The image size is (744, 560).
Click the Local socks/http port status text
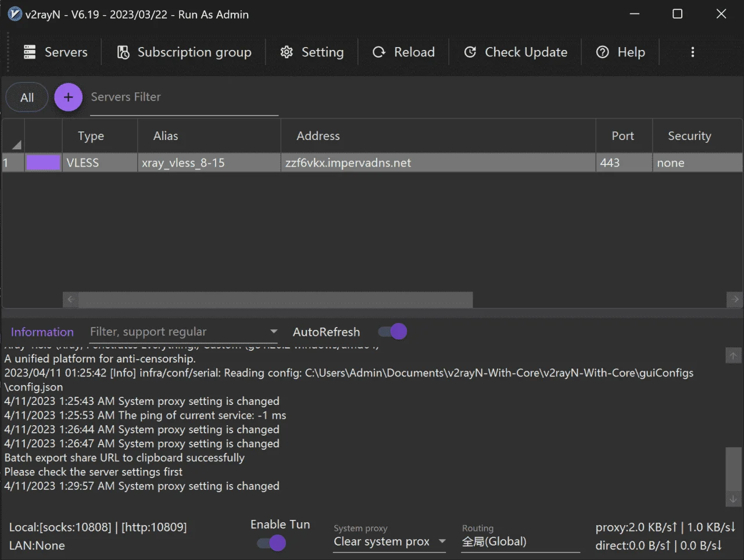pyautogui.click(x=98, y=527)
